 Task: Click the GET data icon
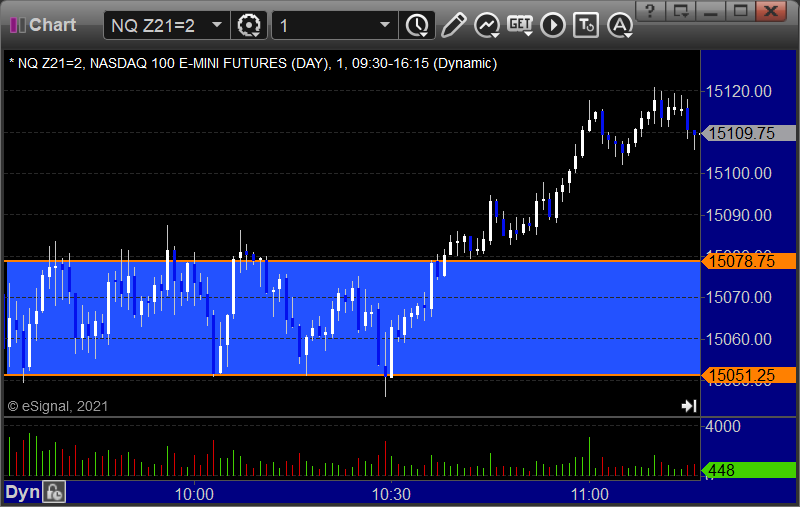520,25
